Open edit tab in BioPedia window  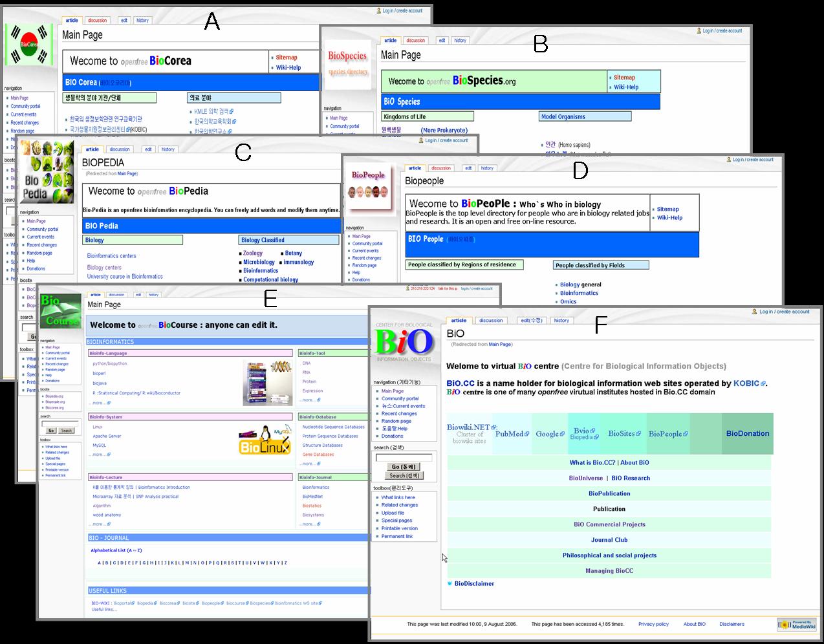click(148, 149)
